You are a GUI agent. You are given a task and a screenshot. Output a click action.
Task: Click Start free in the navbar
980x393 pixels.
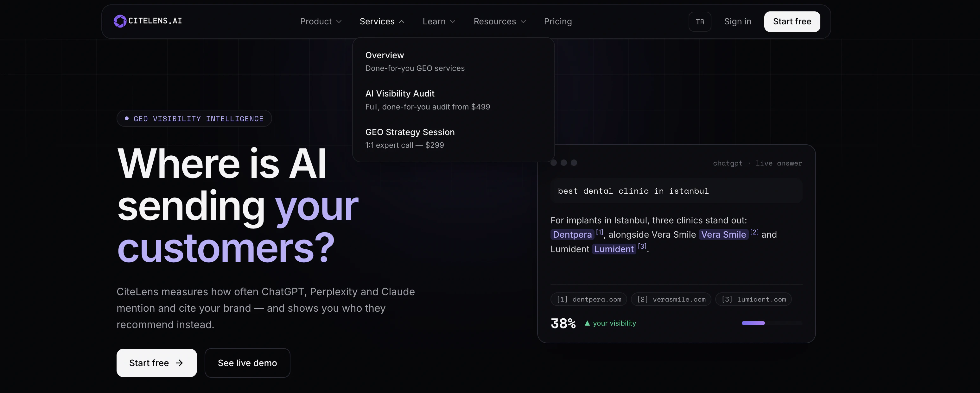792,22
